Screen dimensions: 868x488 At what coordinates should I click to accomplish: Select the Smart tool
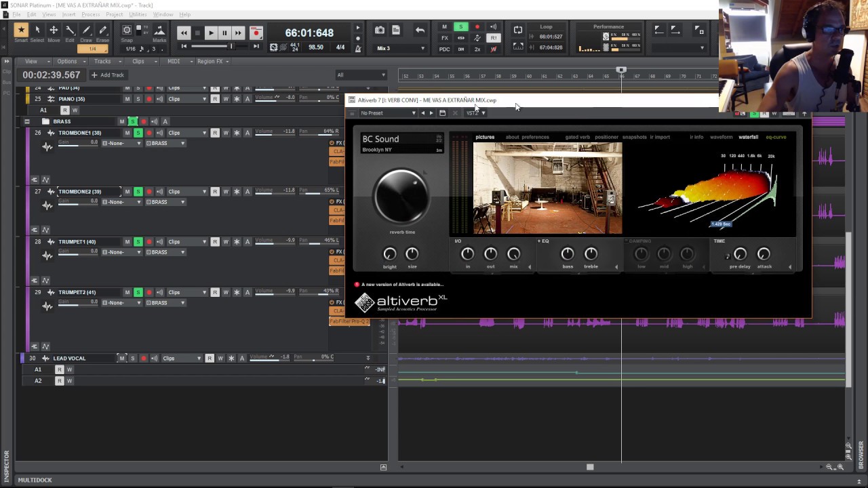click(21, 30)
